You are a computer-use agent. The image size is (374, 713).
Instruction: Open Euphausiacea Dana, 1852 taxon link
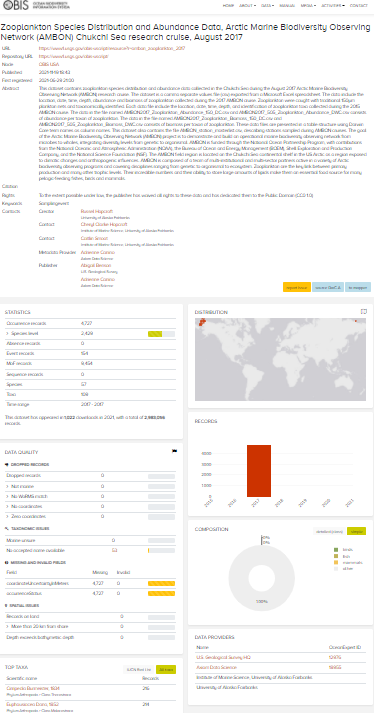pos(33,704)
